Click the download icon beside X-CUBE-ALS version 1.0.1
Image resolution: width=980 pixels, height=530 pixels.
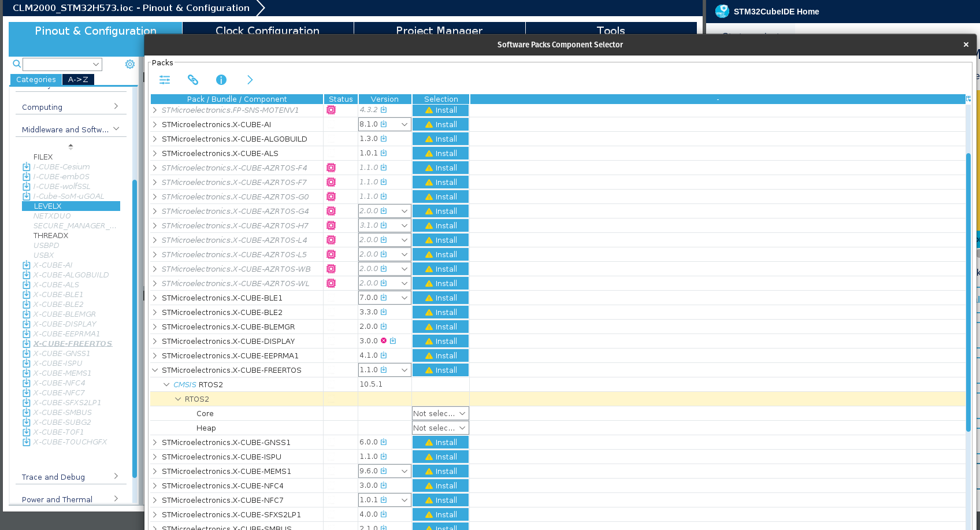click(x=384, y=153)
